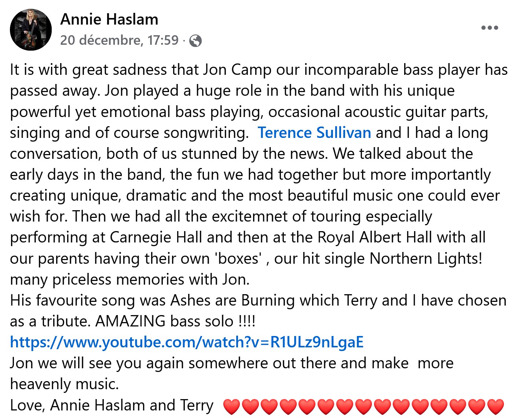Click "Carnegie Hall" in the post text
Viewport: 516px width, 420px height.
(156, 237)
